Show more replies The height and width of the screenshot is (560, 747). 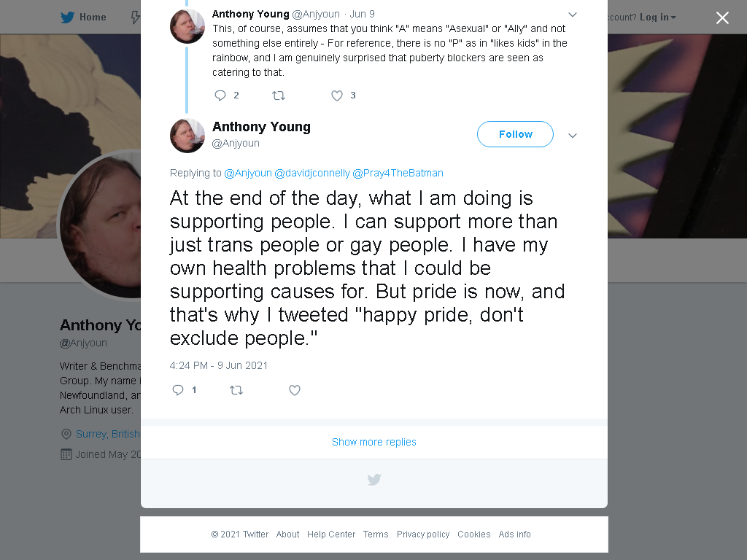pos(374,442)
